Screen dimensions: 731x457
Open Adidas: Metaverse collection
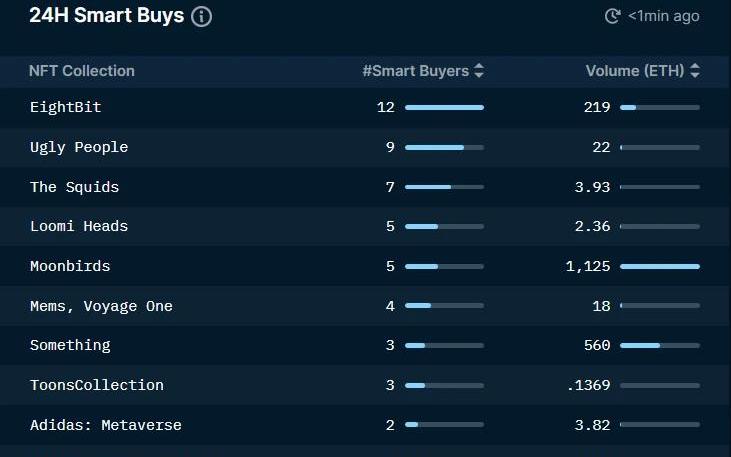(105, 425)
